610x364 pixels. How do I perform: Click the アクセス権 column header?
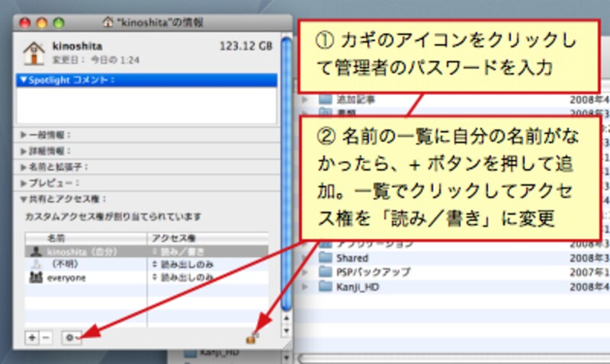pyautogui.click(x=208, y=238)
